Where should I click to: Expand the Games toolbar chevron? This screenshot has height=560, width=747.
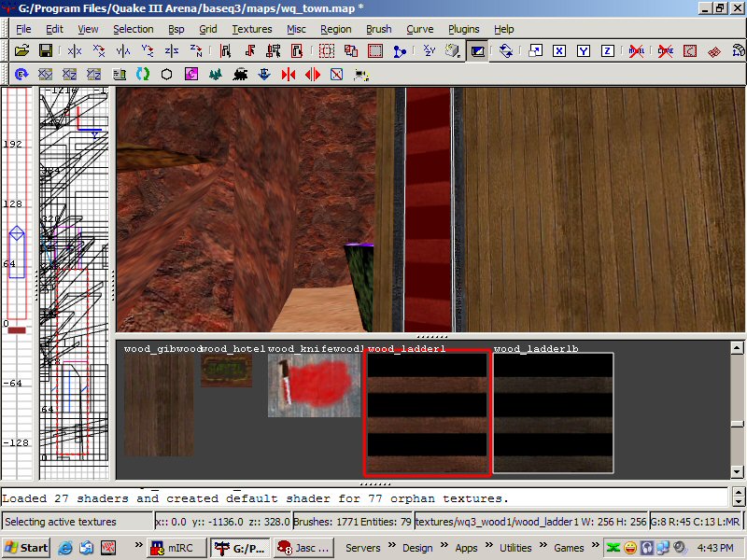click(595, 545)
